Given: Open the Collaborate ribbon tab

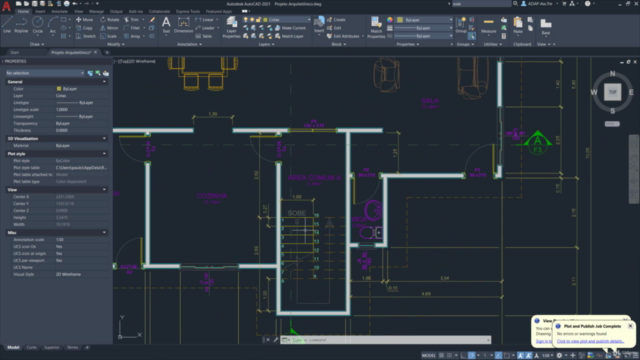Looking at the screenshot, I should [x=159, y=11].
